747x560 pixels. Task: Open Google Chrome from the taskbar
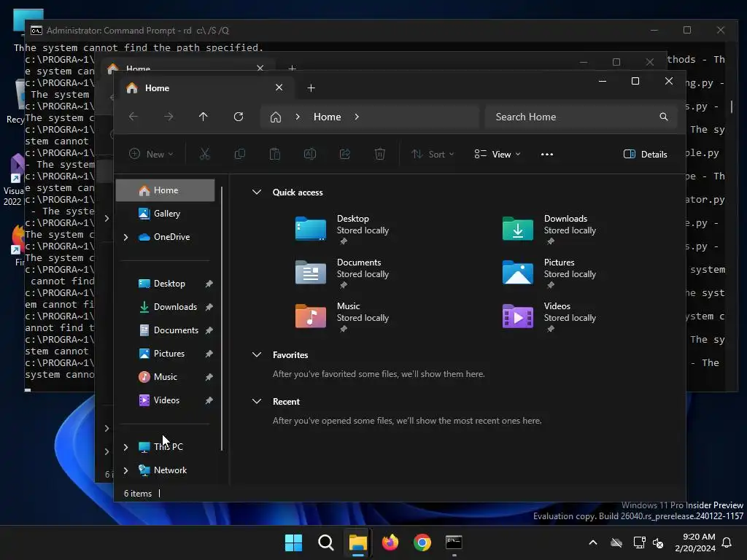coord(422,542)
